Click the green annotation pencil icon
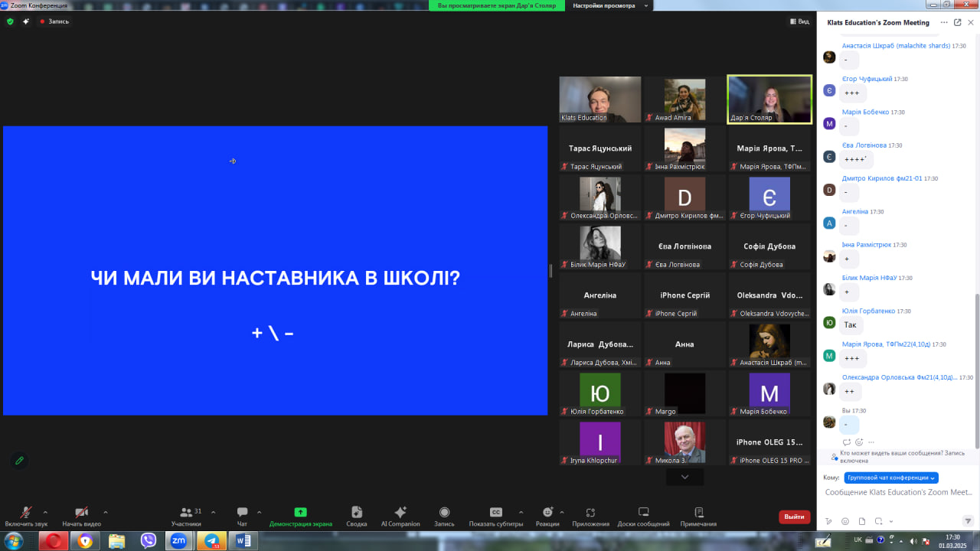 click(20, 461)
